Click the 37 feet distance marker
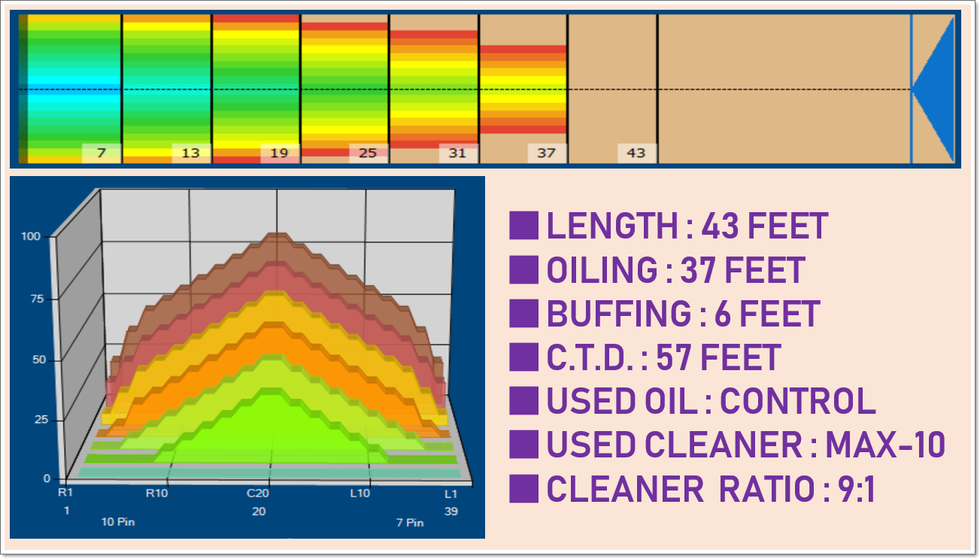The height and width of the screenshot is (559, 980). (546, 153)
